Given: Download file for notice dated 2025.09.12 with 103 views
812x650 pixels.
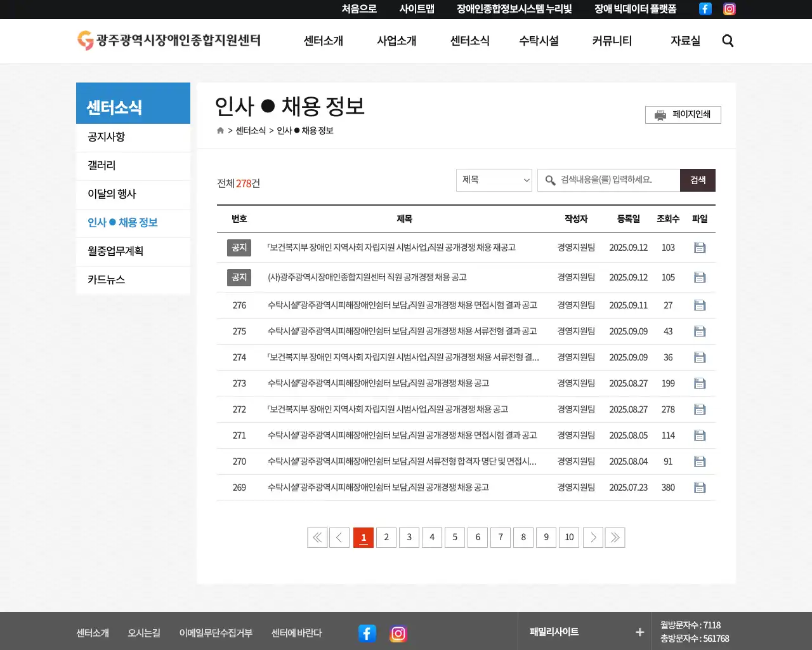Looking at the screenshot, I should 700,248.
